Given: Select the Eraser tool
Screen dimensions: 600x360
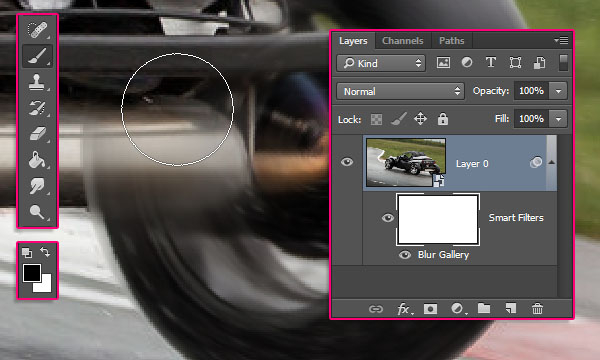Looking at the screenshot, I should pos(38,134).
